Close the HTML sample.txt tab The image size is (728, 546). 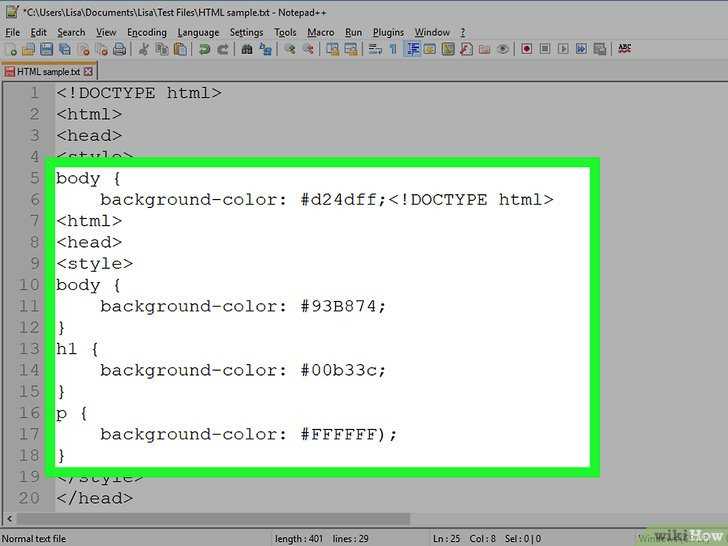(x=88, y=72)
